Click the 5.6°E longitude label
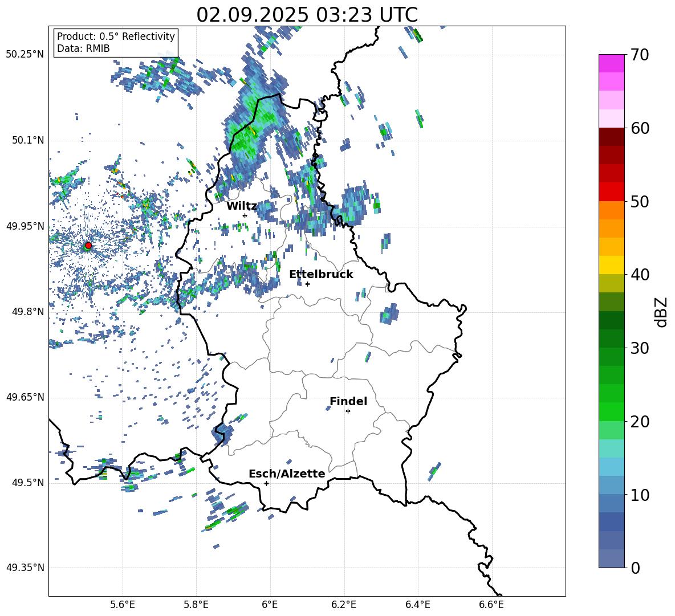 pos(123,605)
